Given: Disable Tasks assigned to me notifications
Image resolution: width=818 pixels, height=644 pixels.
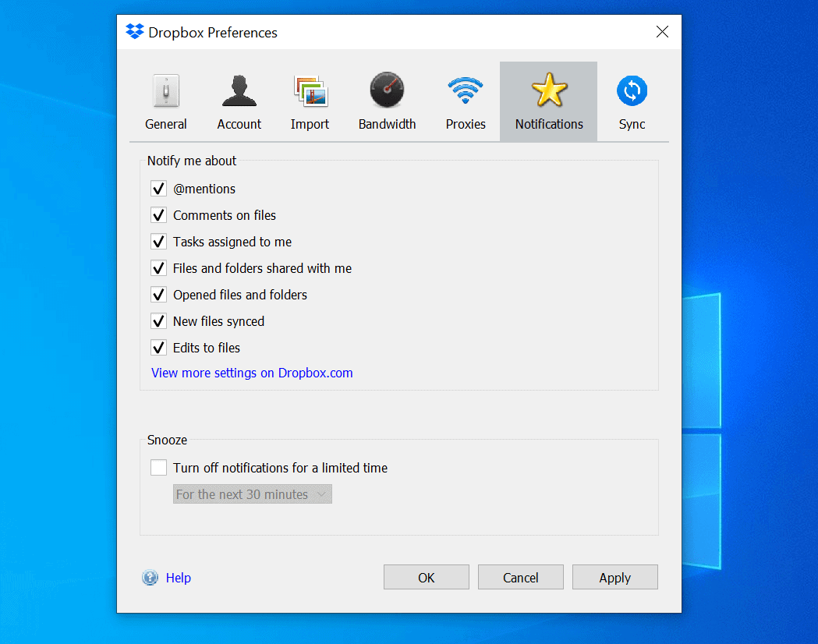Looking at the screenshot, I should coord(158,242).
